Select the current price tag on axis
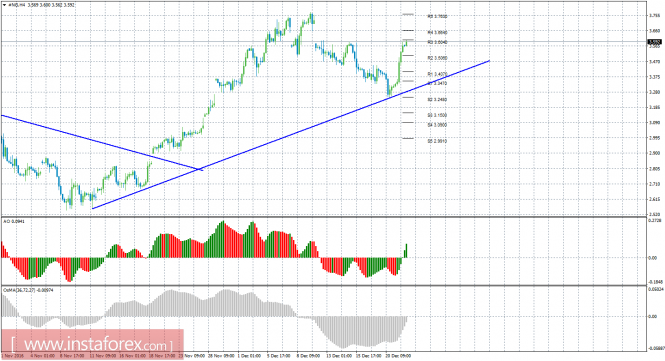Viewport: 665px width, 361px height. pos(655,42)
